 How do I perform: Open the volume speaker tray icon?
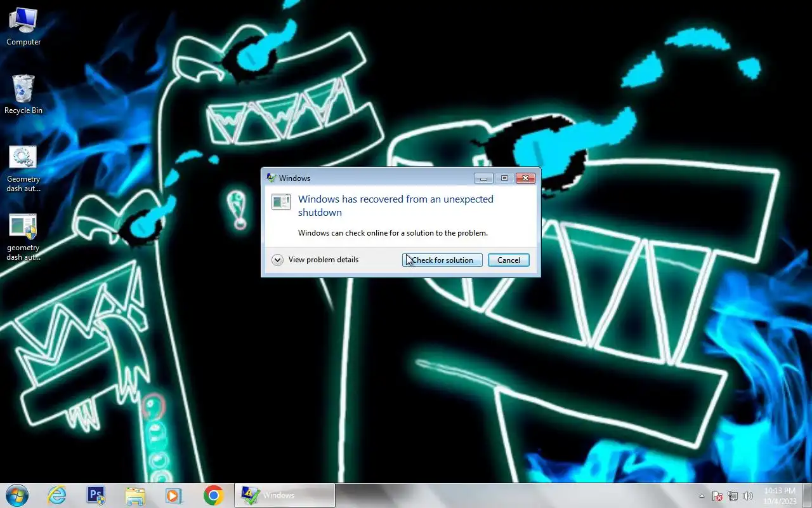[x=748, y=496]
